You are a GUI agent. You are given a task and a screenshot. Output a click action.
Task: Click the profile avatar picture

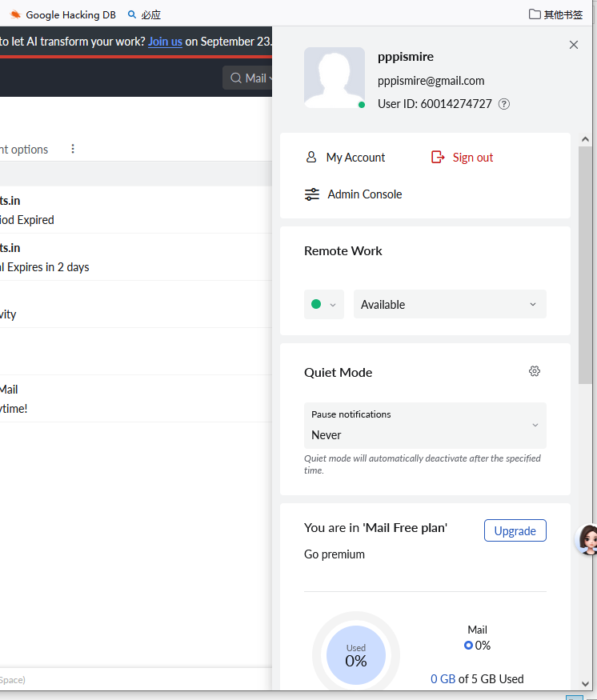point(334,78)
